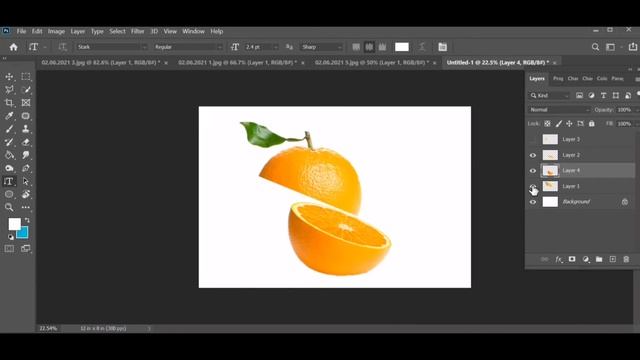The image size is (640, 360).
Task: Click the Share icon top right
Action: pyautogui.click(x=633, y=47)
